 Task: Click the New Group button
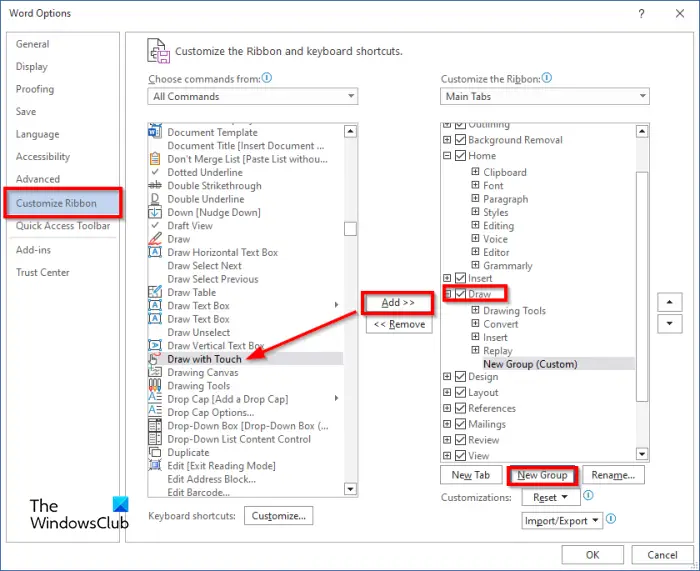(542, 475)
